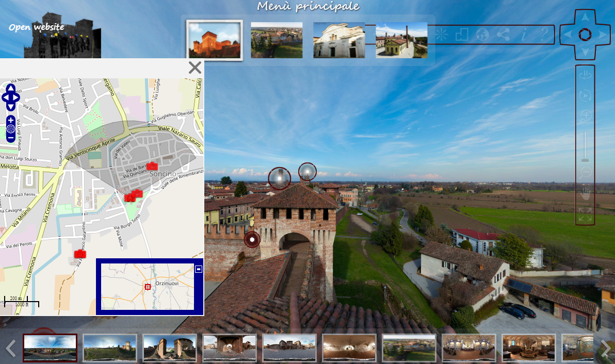Open the help question mark icon

click(543, 35)
